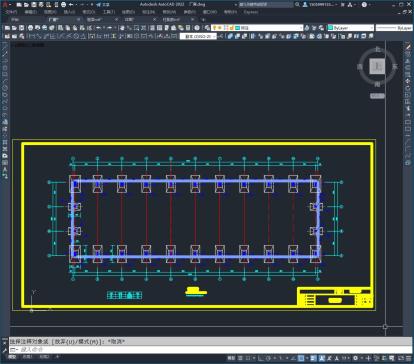This screenshot has width=414, height=364.
Task: Open the 标注(N) menu
Action: [148, 12]
